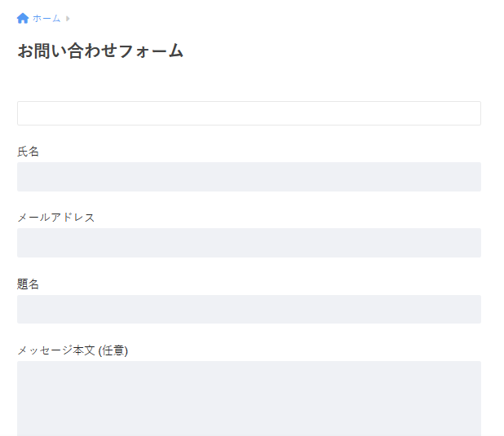
Task: Activate the email address gray text box
Action: pos(249,243)
